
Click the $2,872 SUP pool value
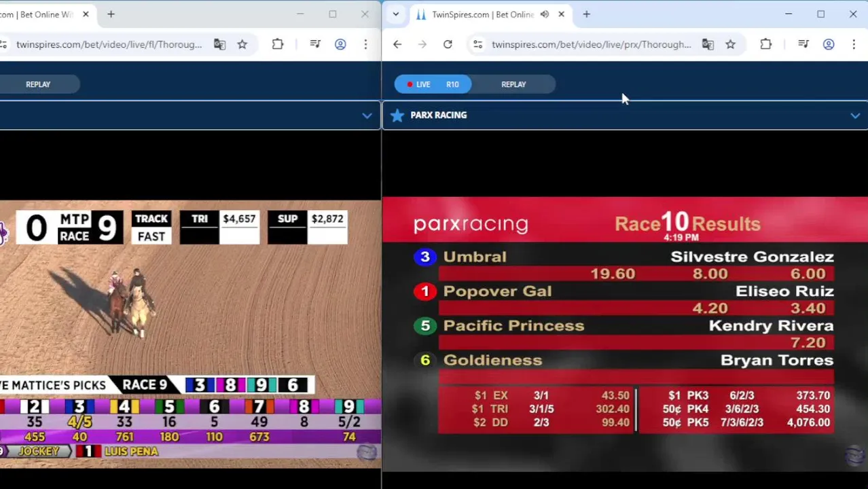point(327,219)
